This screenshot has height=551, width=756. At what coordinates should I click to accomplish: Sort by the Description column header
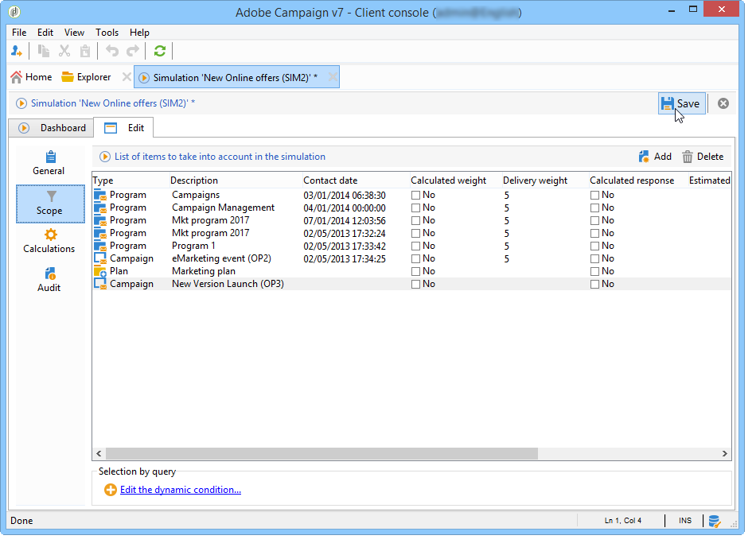coord(236,180)
